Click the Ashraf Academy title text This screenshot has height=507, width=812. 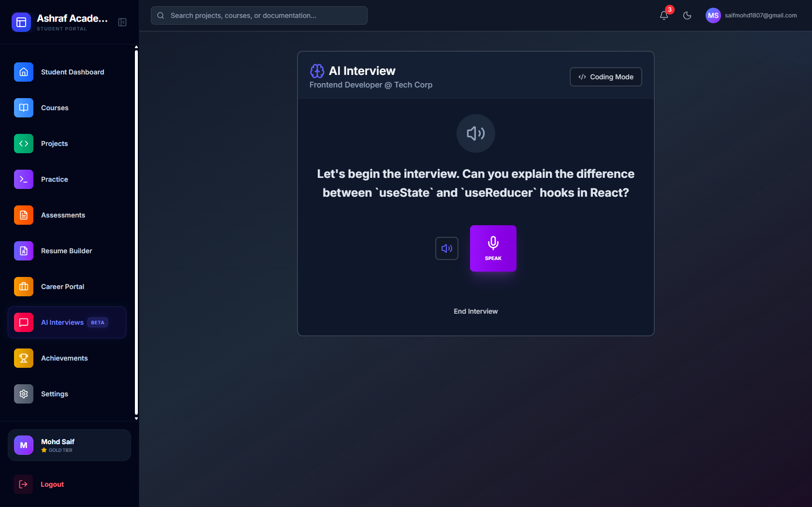73,18
